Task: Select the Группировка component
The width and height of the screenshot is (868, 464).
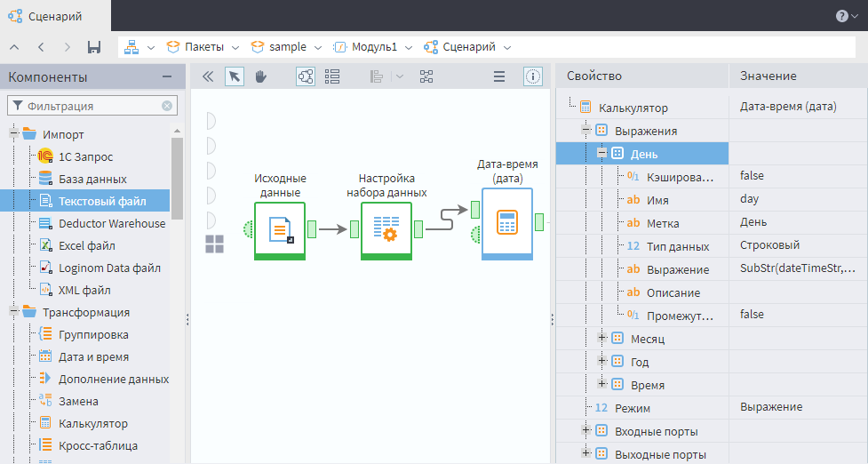Action: coord(93,334)
